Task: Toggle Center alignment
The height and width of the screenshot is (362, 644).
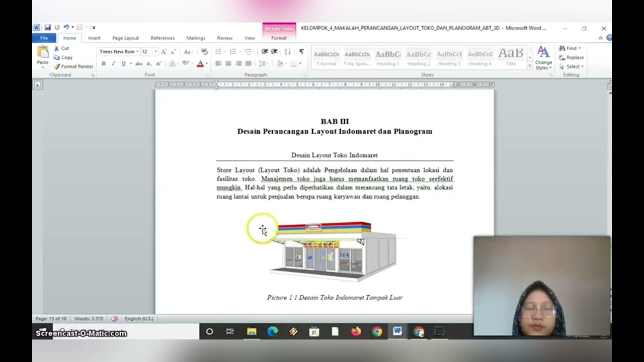Action: 228,64
